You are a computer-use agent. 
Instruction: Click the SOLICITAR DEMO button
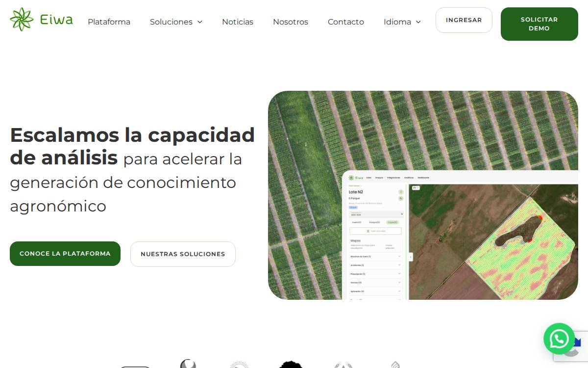(539, 24)
